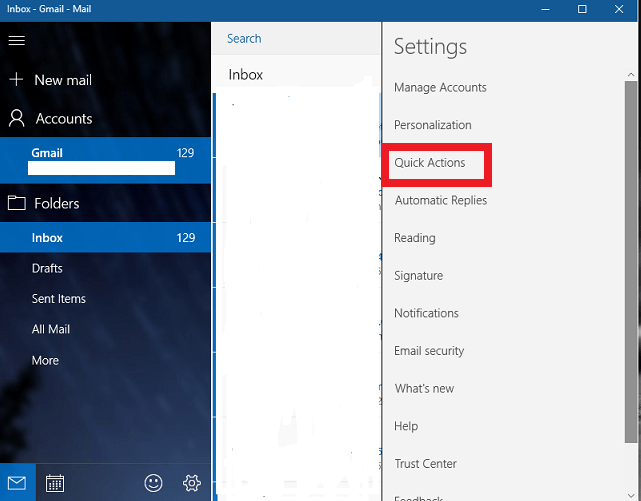The height and width of the screenshot is (501, 641).
Task: Select the Gmail account
Action: [x=105, y=160]
